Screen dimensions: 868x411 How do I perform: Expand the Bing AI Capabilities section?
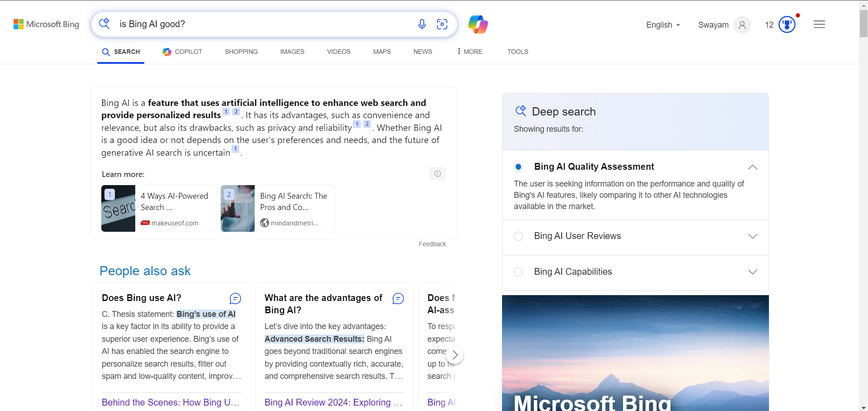[x=752, y=272]
